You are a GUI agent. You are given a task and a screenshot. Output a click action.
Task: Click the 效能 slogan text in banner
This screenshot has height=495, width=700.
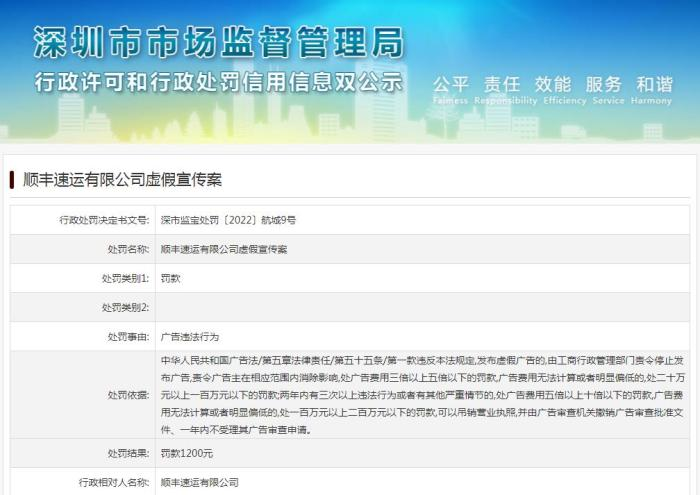click(x=554, y=85)
